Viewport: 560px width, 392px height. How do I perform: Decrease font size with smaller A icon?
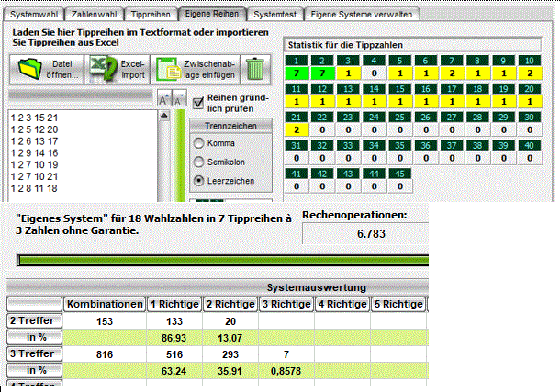pos(179,98)
